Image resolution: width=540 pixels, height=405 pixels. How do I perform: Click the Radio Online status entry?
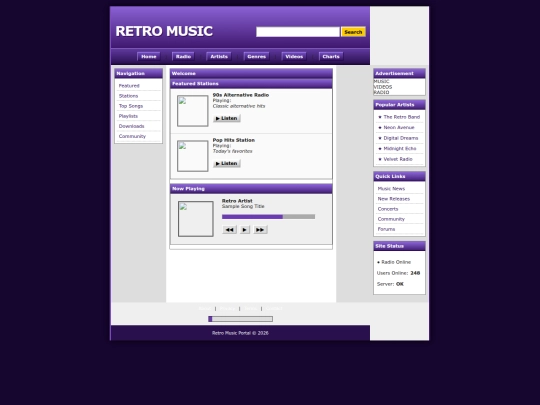[394, 262]
